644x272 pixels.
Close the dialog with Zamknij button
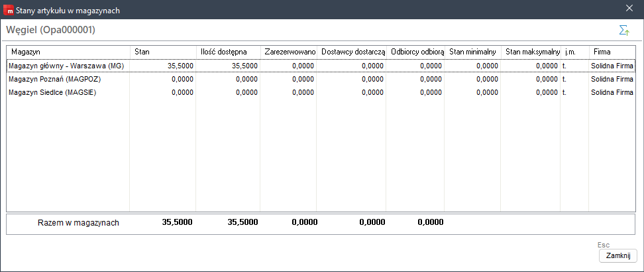[618, 255]
